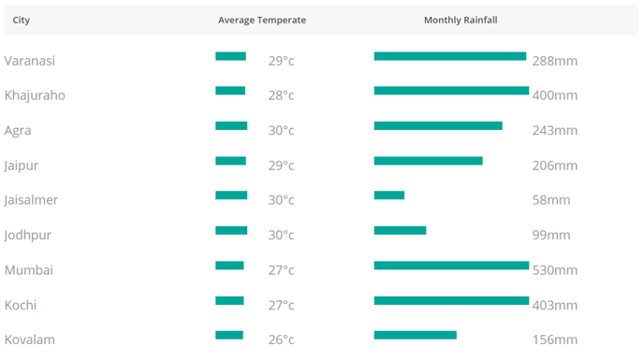The width and height of the screenshot is (644, 361).
Task: Select the Varanasi city row label
Action: pos(30,61)
